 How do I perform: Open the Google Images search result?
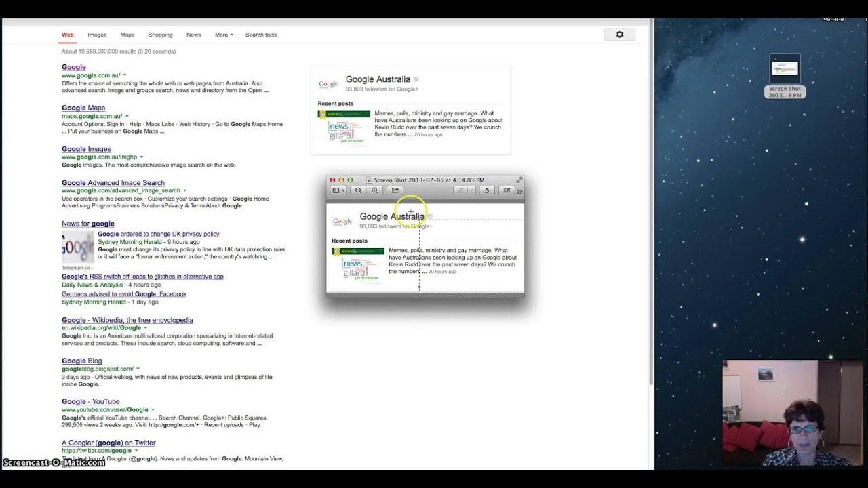[x=86, y=149]
